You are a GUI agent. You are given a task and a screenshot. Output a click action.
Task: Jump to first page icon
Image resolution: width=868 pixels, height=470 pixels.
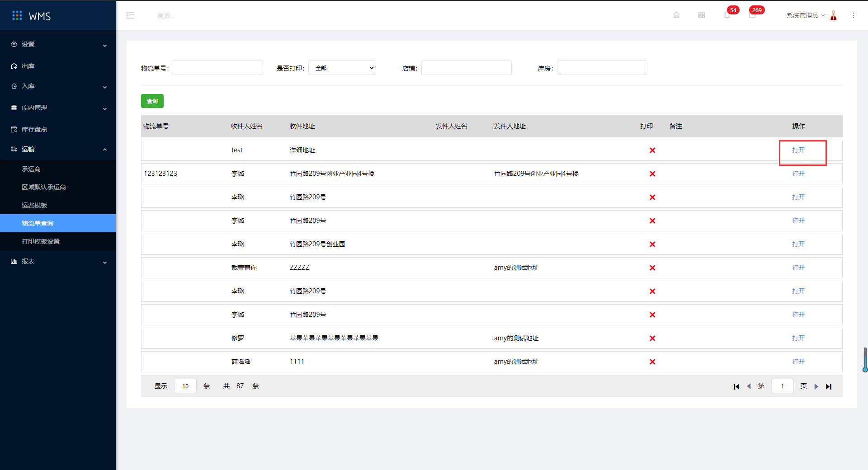736,386
